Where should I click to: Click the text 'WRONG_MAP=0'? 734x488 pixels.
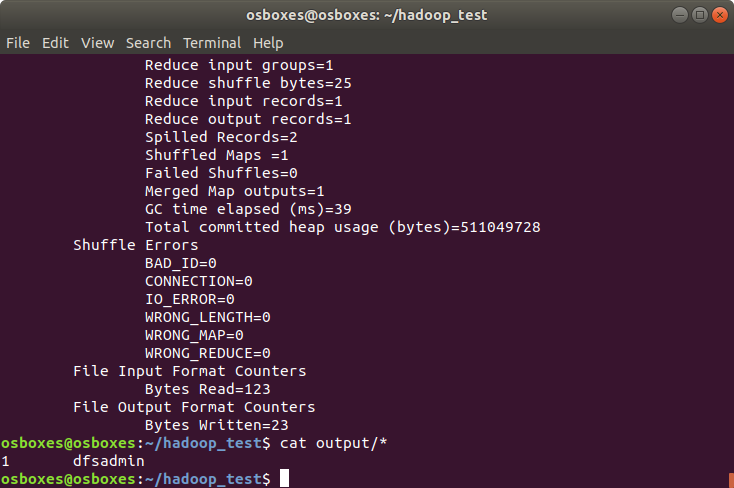click(x=194, y=335)
